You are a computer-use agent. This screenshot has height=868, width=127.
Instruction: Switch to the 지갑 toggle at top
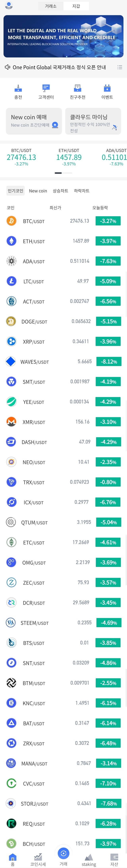pos(76,6)
